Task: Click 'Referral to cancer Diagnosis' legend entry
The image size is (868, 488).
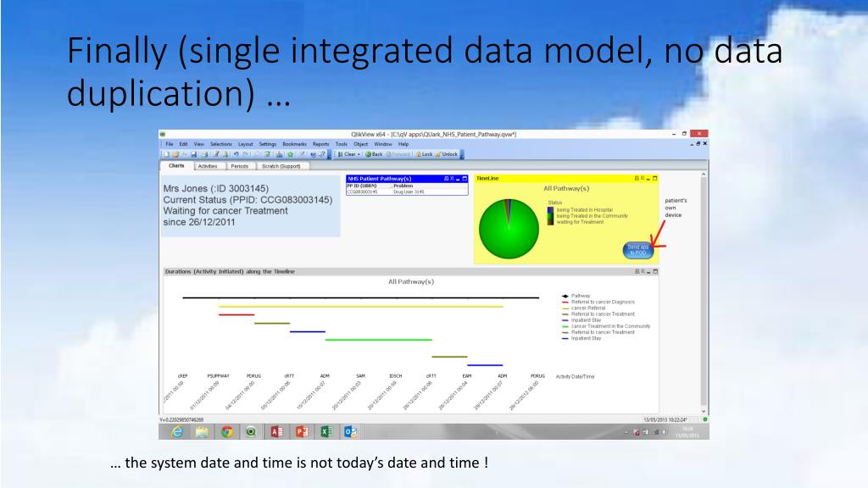Action: click(598, 302)
